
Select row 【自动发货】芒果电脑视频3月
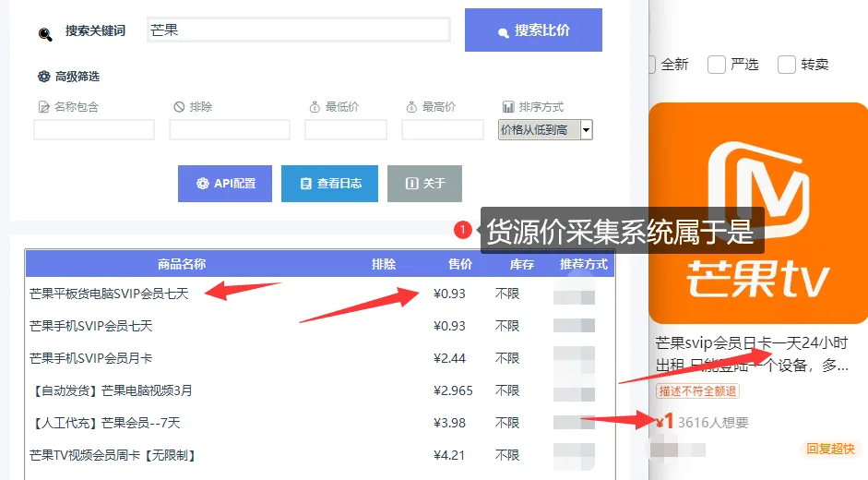pyautogui.click(x=319, y=390)
